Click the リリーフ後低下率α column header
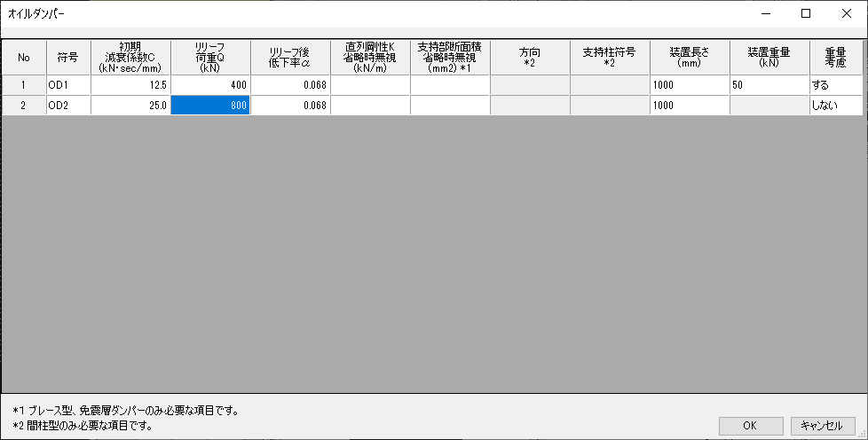This screenshot has height=440, width=868. [x=290, y=58]
